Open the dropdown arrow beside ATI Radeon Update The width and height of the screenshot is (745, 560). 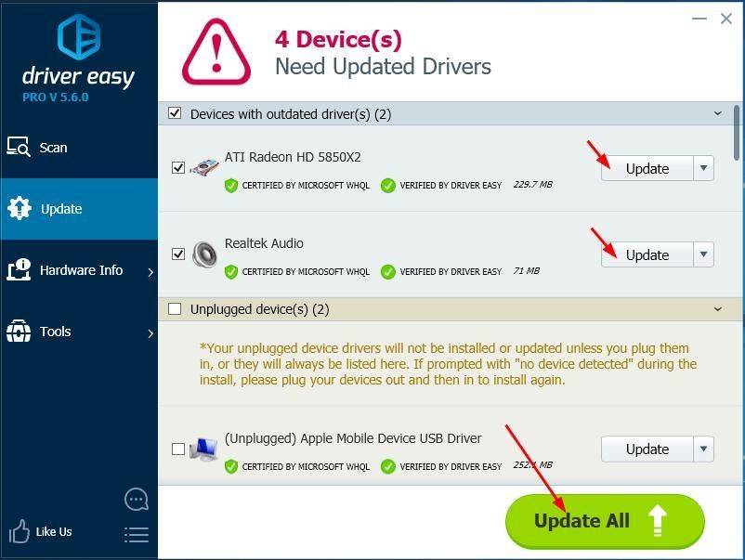[704, 168]
